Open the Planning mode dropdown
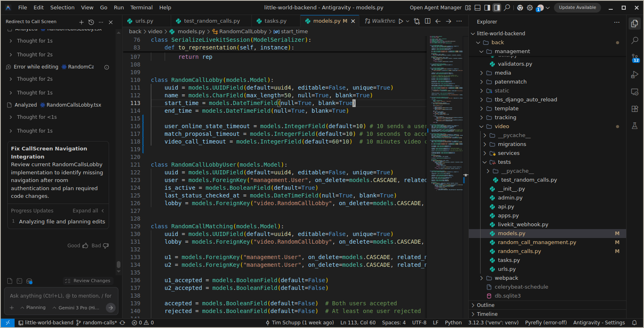This screenshot has height=328, width=644. (x=33, y=308)
